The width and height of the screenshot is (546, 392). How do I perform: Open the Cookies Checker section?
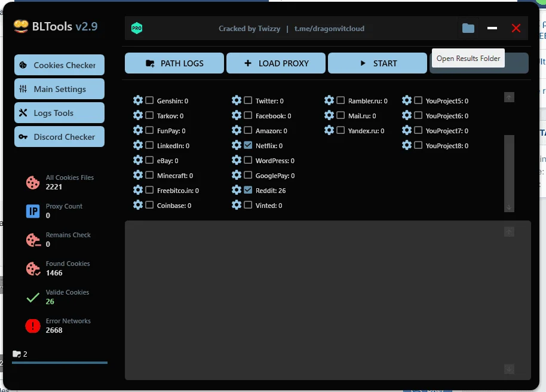coord(60,65)
